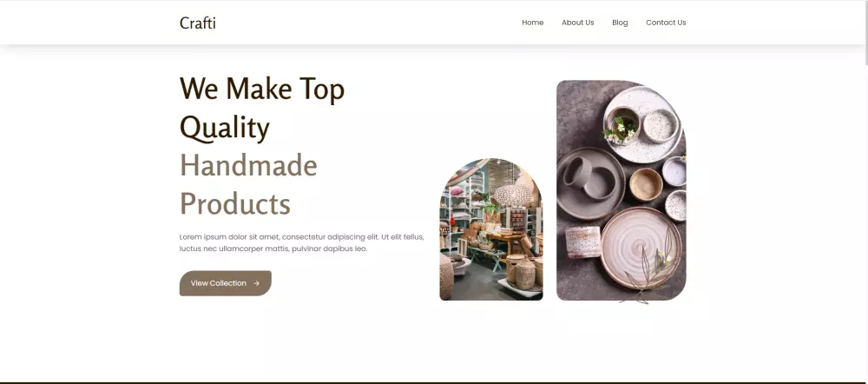Image resolution: width=868 pixels, height=384 pixels.
Task: Select the arched craft shop image
Action: (x=491, y=229)
